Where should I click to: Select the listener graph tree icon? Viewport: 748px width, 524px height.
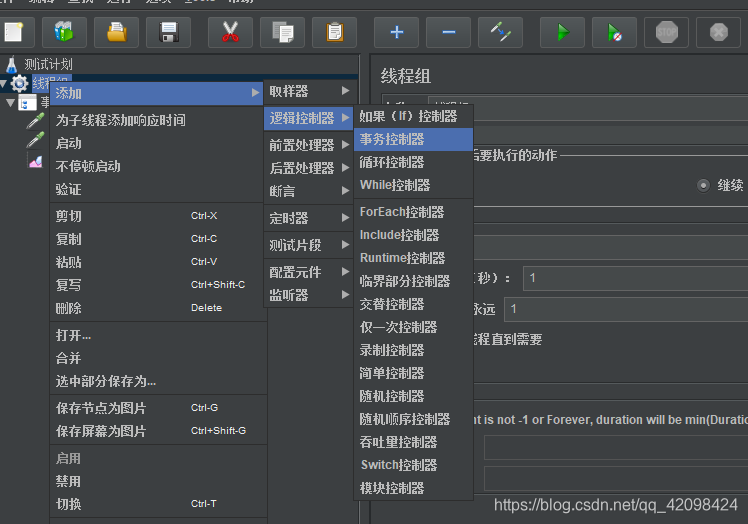coord(35,161)
